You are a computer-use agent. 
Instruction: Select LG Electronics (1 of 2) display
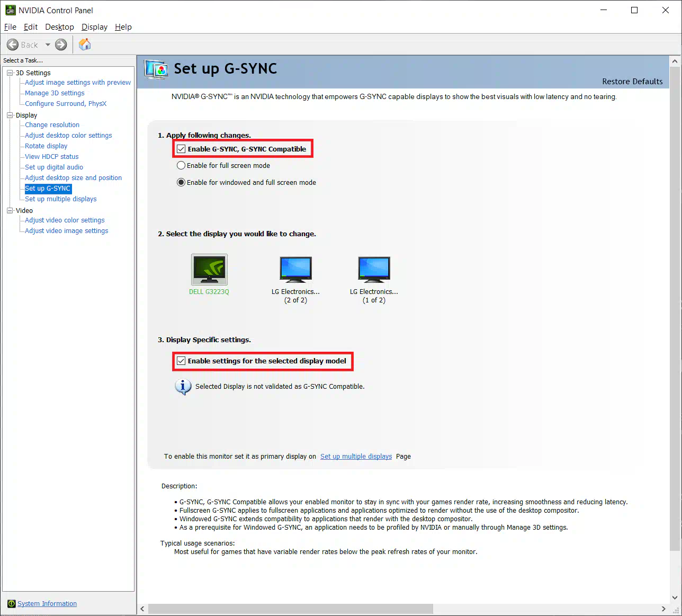click(x=374, y=270)
